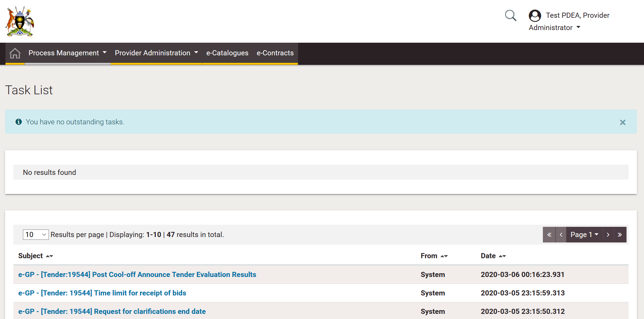Open Time limit for receipt of bids message
644x319 pixels.
pos(102,293)
